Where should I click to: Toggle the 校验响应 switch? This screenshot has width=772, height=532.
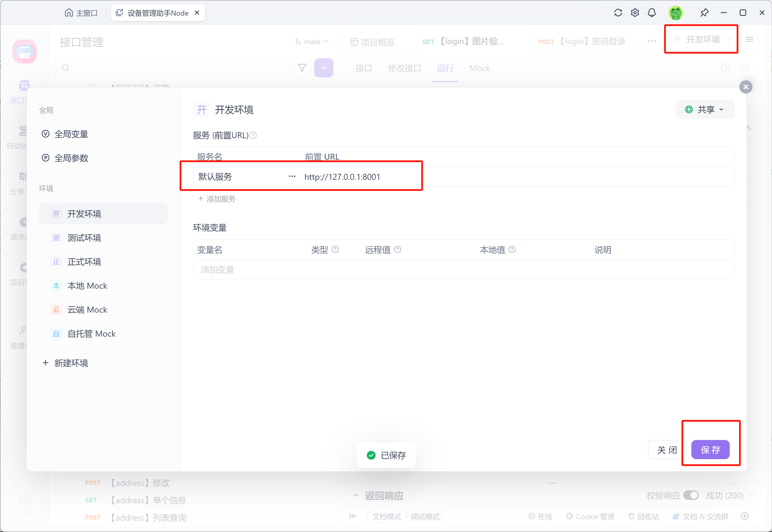[x=691, y=495]
